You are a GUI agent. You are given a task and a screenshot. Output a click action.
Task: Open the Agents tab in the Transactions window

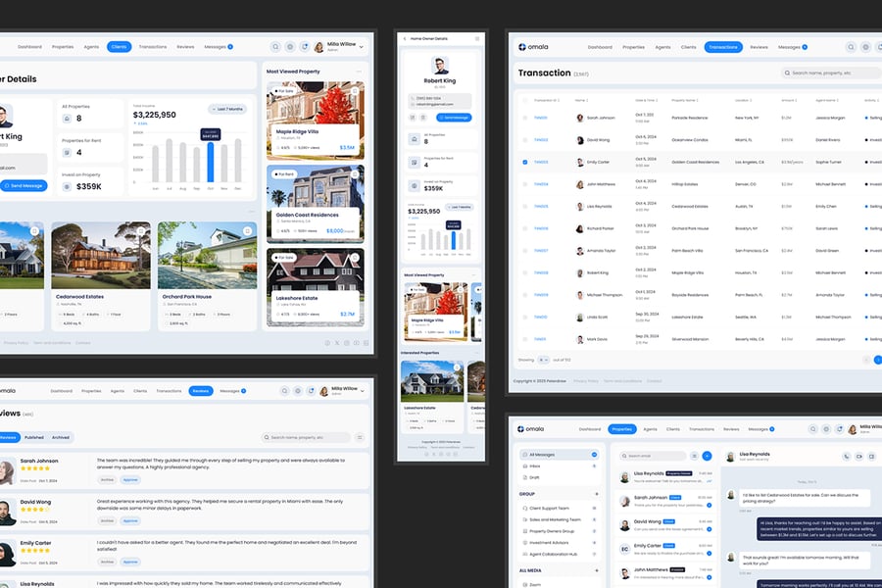tap(663, 47)
